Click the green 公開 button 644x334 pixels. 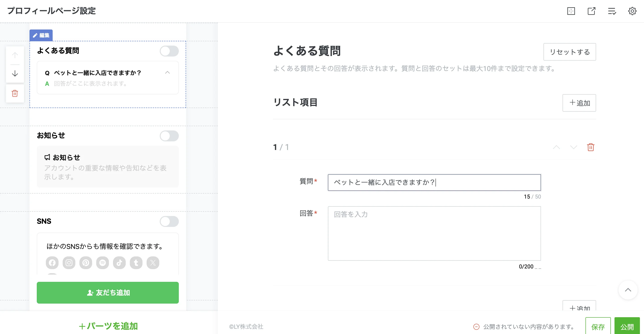click(x=627, y=326)
